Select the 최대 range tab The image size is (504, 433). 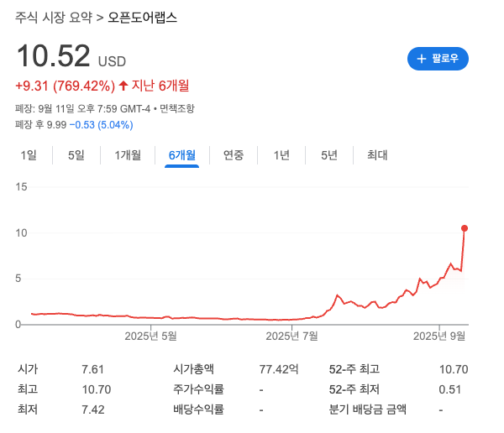(x=377, y=155)
